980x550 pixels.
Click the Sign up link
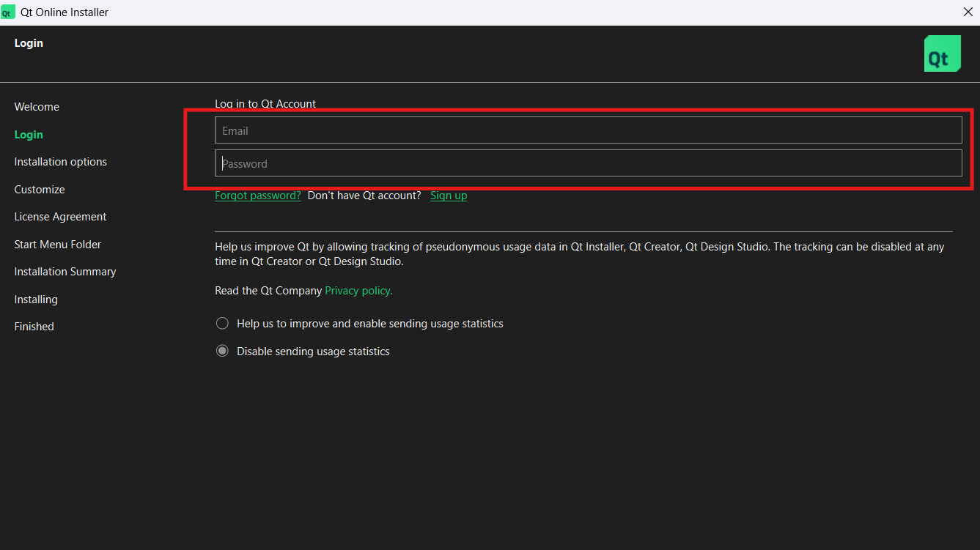point(449,196)
